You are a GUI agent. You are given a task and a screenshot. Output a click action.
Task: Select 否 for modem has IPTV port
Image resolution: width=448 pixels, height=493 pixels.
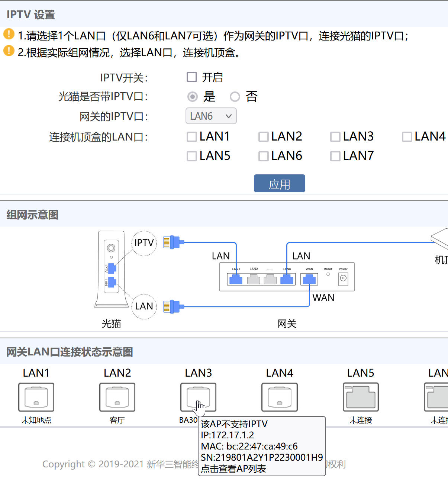pyautogui.click(x=235, y=97)
